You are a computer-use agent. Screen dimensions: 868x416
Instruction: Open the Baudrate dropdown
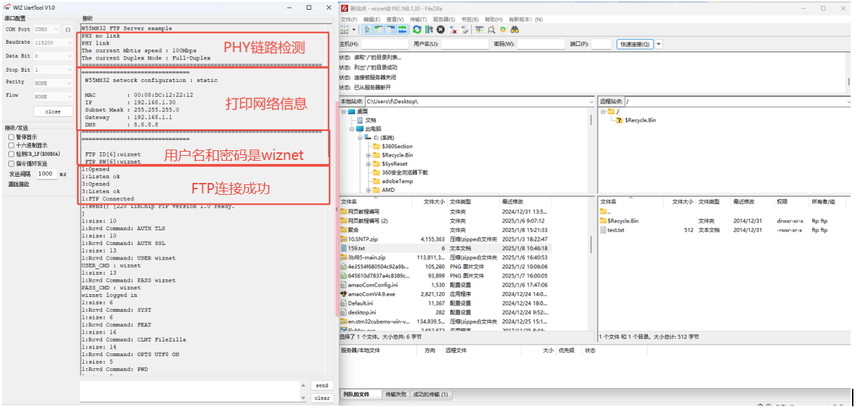(x=53, y=42)
